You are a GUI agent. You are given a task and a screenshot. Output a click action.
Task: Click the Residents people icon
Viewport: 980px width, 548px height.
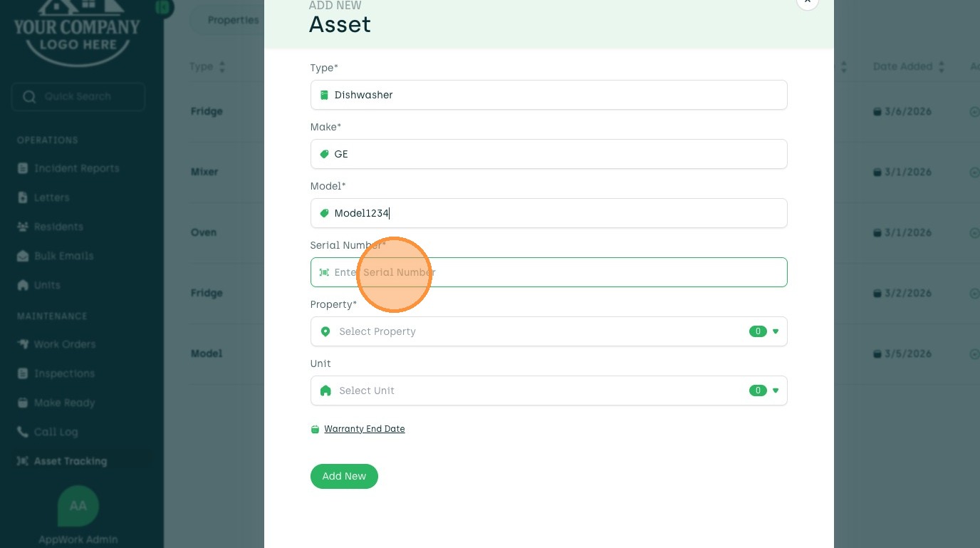coord(23,227)
